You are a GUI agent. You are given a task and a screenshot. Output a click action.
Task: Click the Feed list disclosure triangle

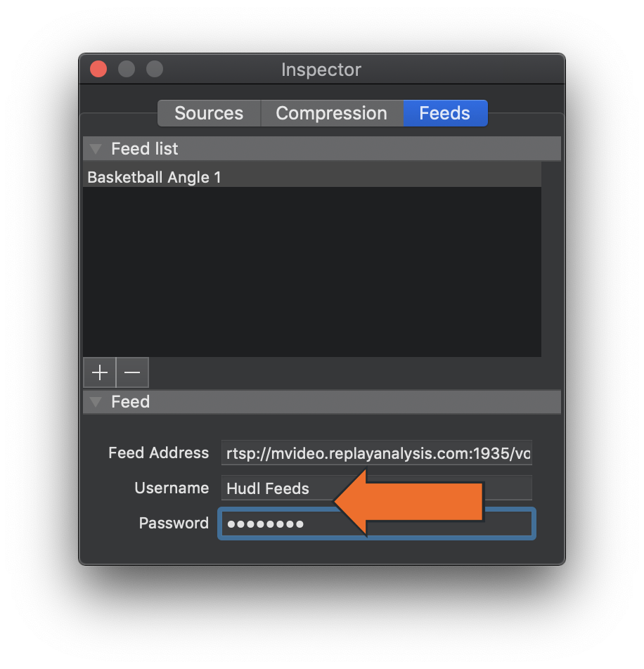96,149
